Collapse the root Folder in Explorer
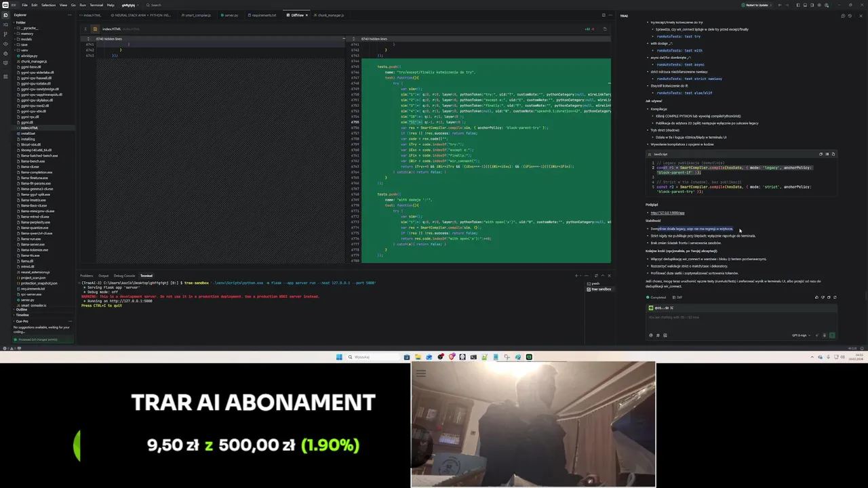 20,22
